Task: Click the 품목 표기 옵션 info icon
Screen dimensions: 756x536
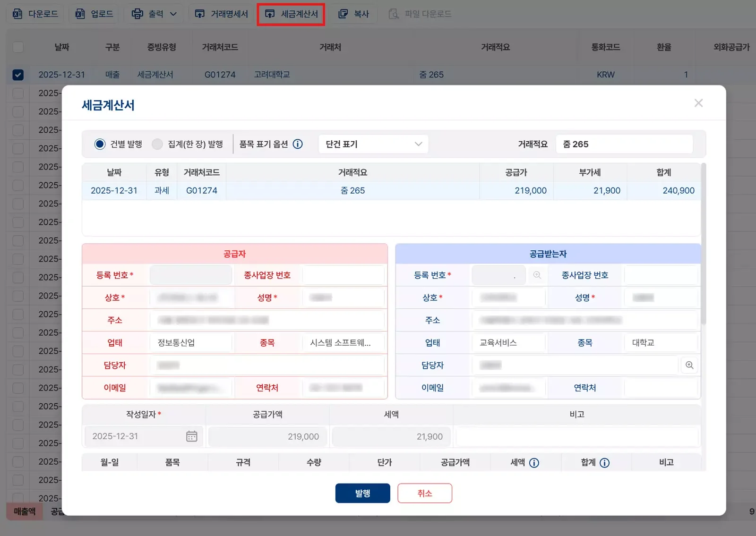Action: click(298, 144)
